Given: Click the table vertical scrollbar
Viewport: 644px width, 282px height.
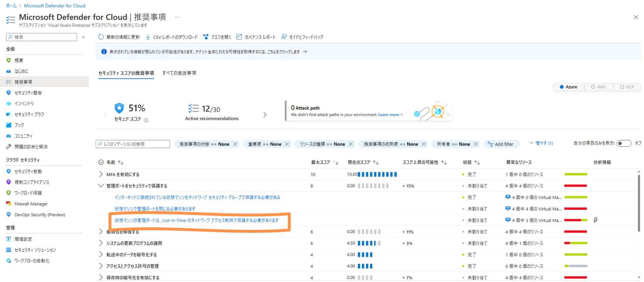Looking at the screenshot, I should (x=639, y=203).
